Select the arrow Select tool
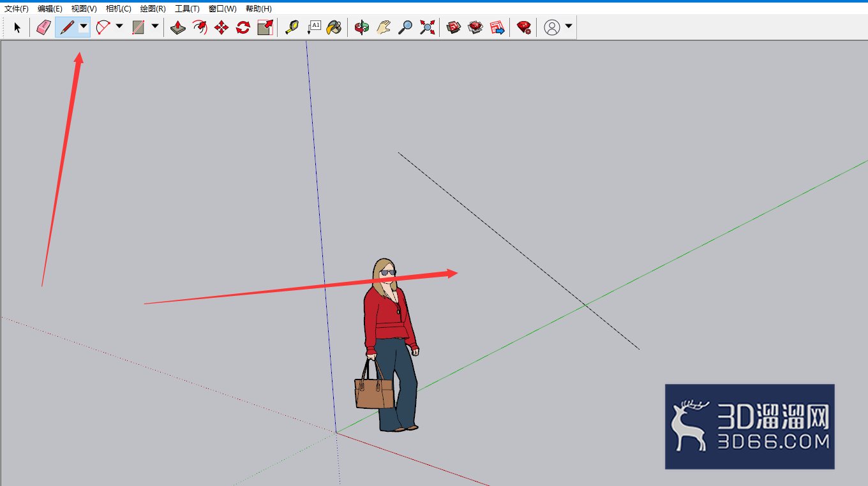This screenshot has width=868, height=486. (x=17, y=27)
